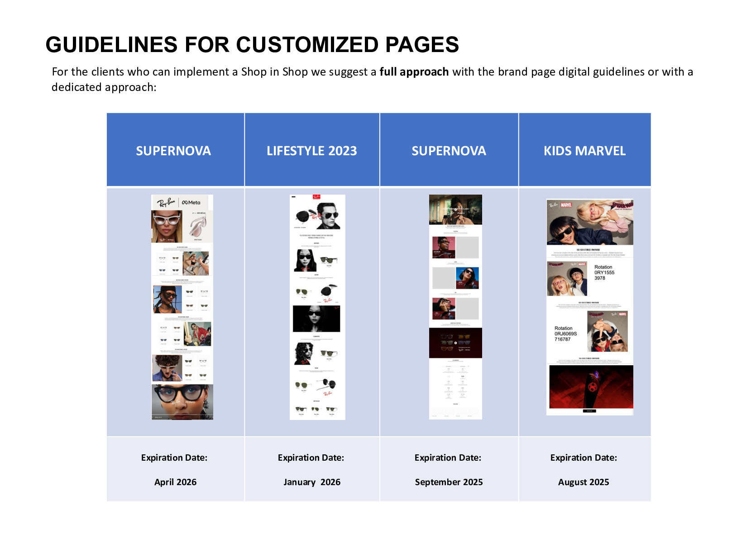Viewport: 756px width, 534px height.
Task: Select the bold words "full approach"
Action: pos(414,72)
